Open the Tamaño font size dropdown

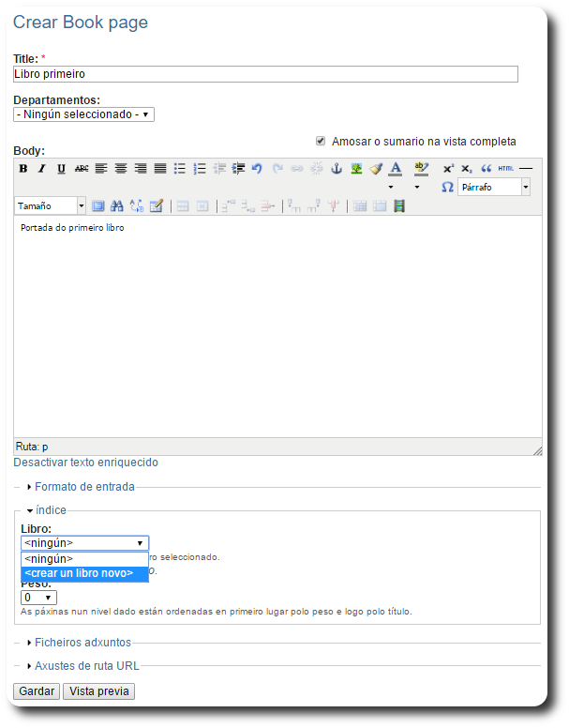[50, 205]
